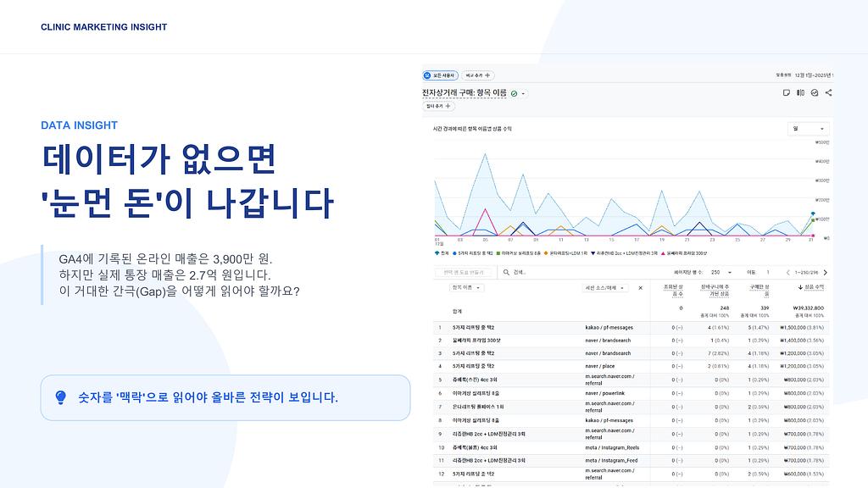Click the compare columns icon

click(x=800, y=92)
